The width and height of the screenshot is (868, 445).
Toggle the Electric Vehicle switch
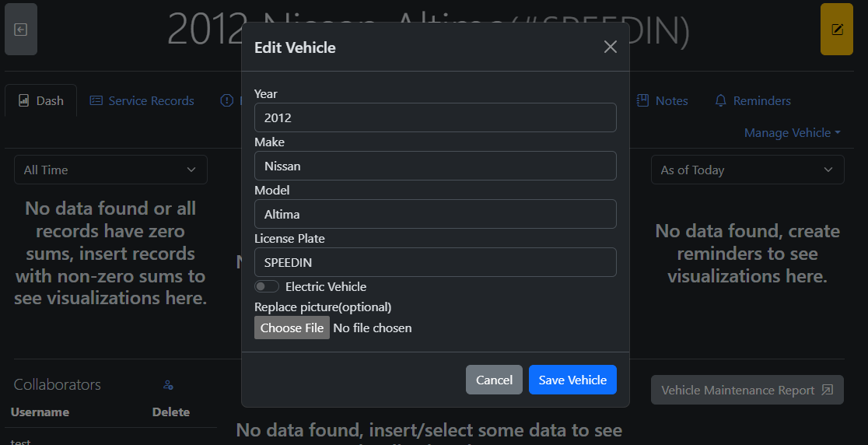(x=267, y=287)
